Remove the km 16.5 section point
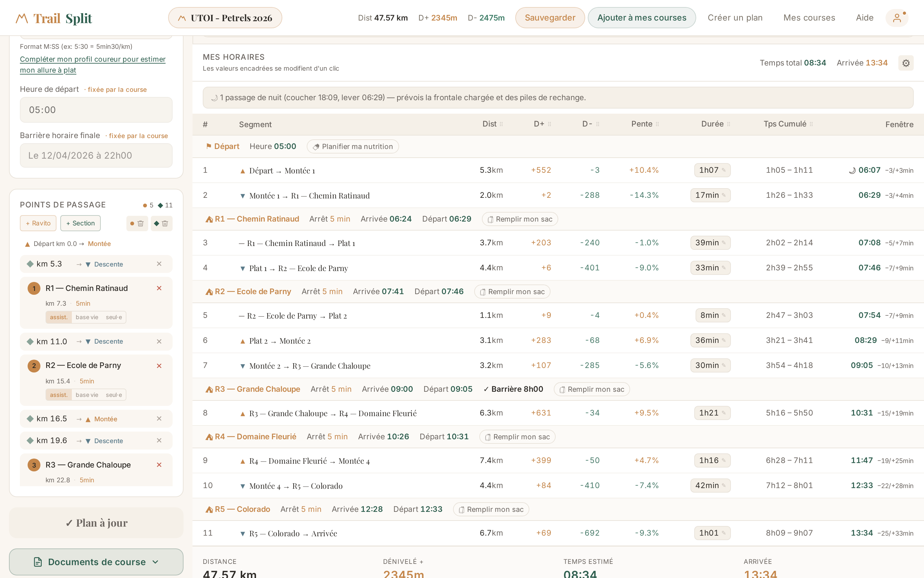The width and height of the screenshot is (924, 578). (159, 419)
